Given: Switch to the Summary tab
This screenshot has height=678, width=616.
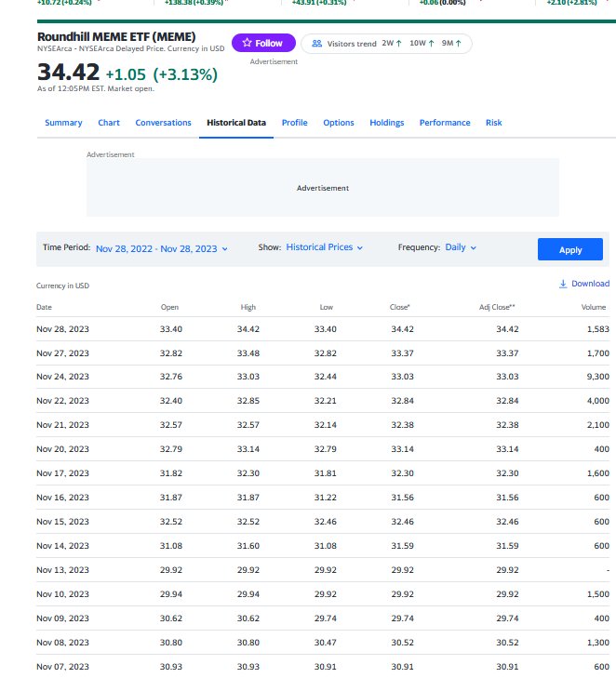Looking at the screenshot, I should (x=63, y=123).
